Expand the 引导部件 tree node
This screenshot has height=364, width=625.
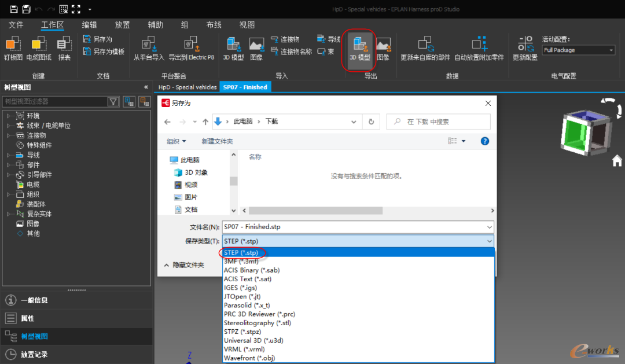tap(8, 175)
